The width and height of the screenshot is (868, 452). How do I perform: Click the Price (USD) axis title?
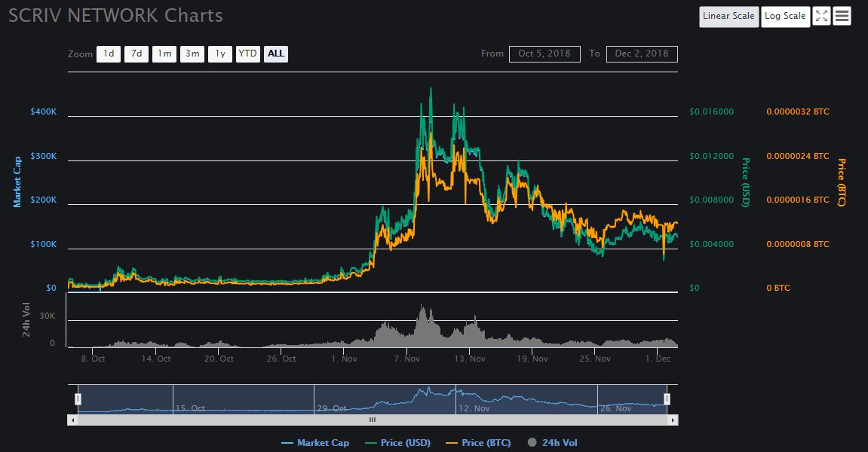pyautogui.click(x=746, y=182)
